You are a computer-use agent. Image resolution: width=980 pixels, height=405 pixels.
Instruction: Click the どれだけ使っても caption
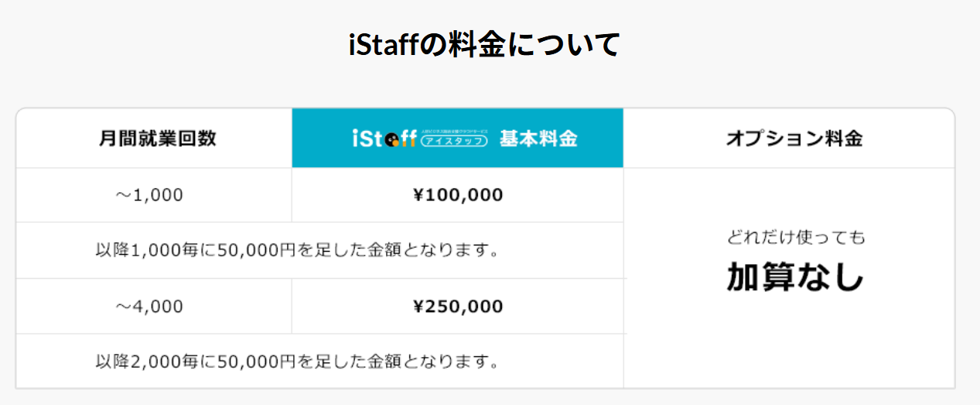point(795,237)
